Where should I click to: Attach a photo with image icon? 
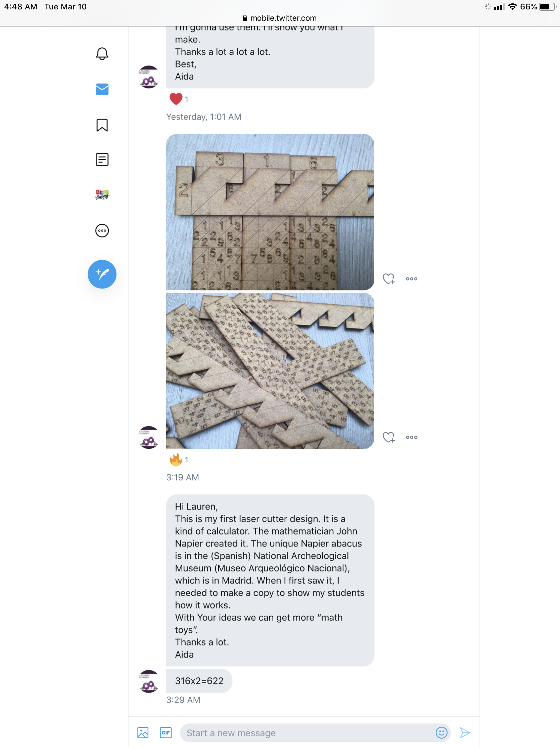(x=143, y=733)
